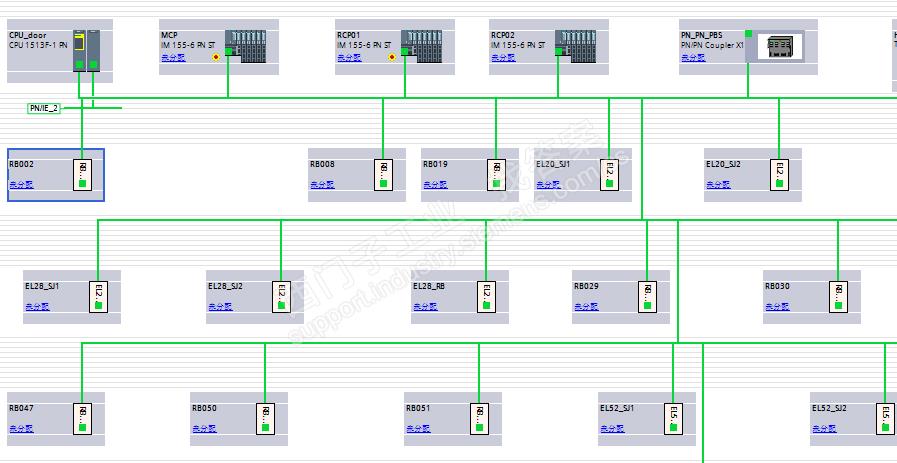The image size is (897, 463).
Task: Click the PN_PN_PBS device name text
Action: [701, 35]
